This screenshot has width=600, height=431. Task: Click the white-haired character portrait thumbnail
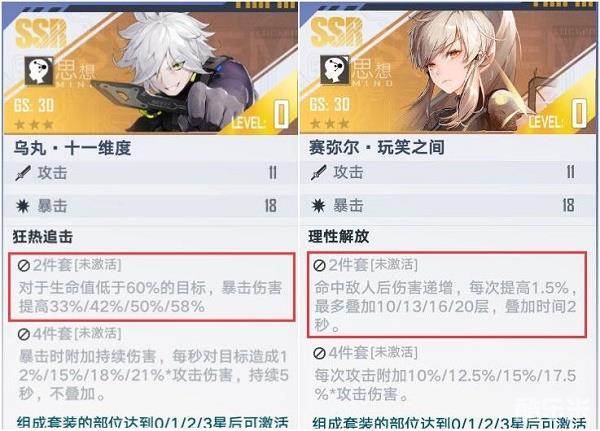[176, 71]
